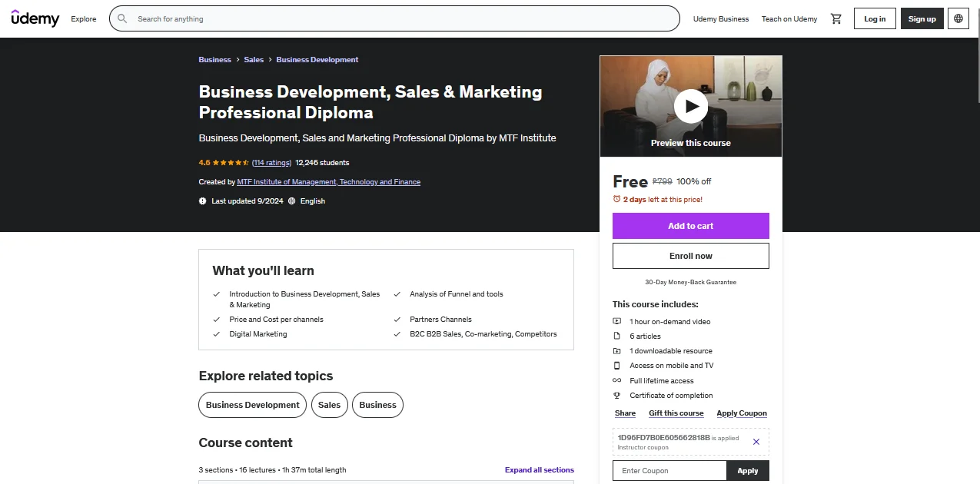980x484 pixels.
Task: Focus the Search for anything field
Action: [394, 18]
